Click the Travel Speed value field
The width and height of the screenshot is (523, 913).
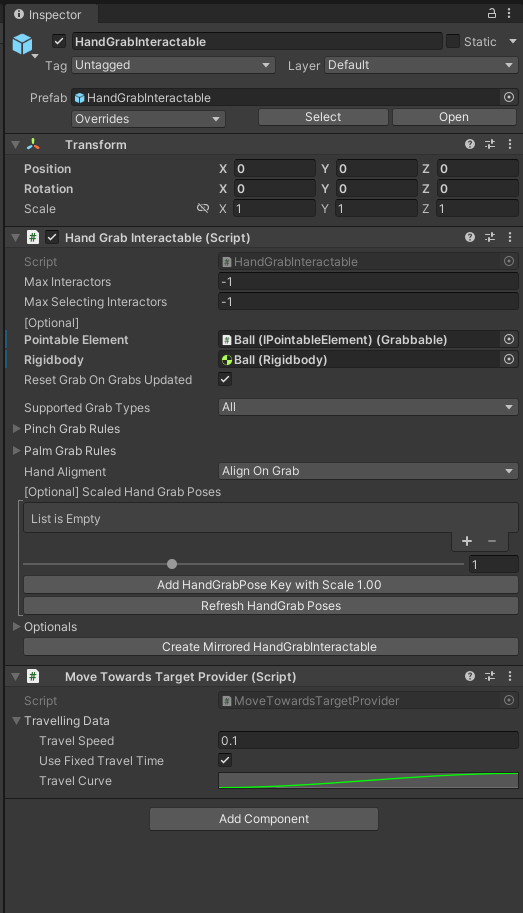pos(368,741)
